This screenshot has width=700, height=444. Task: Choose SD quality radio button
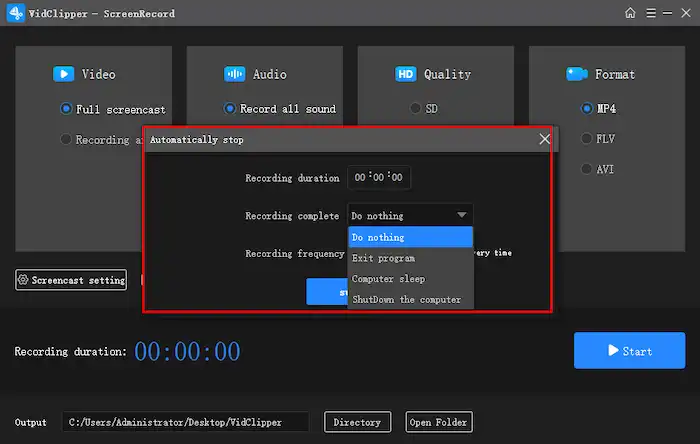[x=415, y=108]
